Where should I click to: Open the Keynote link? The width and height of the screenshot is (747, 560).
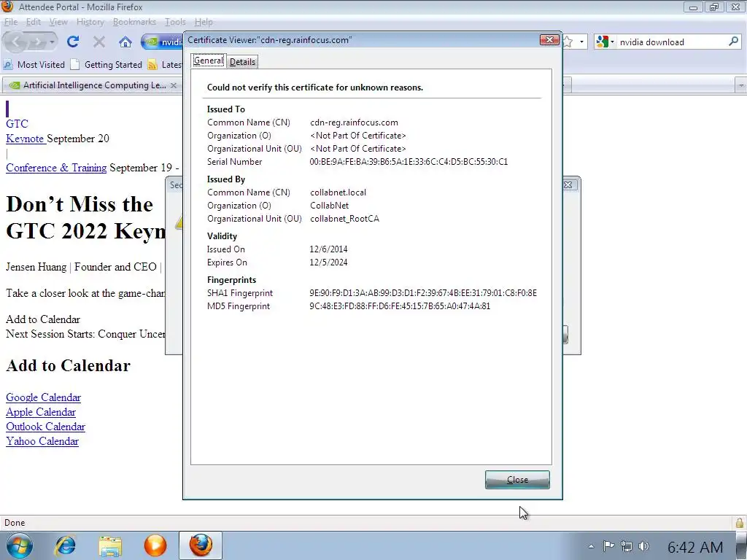[25, 139]
